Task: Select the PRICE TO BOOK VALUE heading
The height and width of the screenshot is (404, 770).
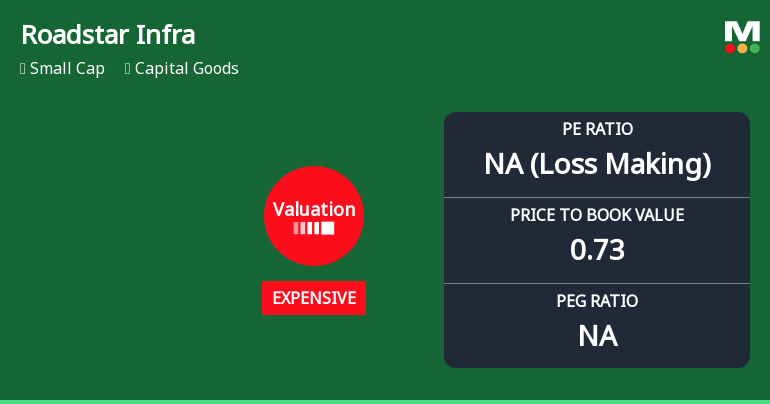Action: [597, 215]
